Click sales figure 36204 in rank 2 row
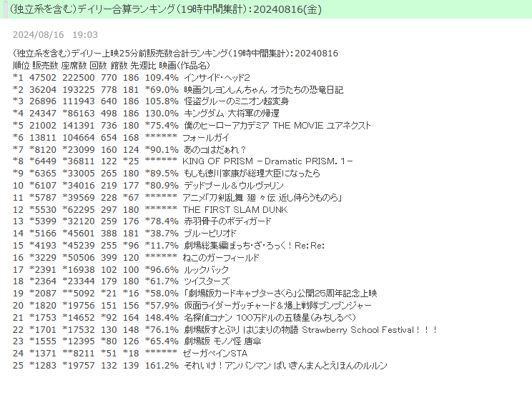This screenshot has height=415, width=532. tap(43, 89)
